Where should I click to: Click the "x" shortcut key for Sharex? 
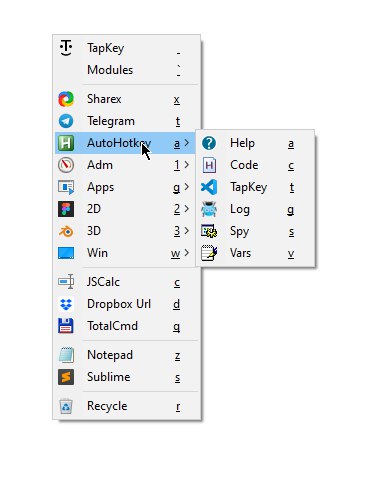pos(177,100)
